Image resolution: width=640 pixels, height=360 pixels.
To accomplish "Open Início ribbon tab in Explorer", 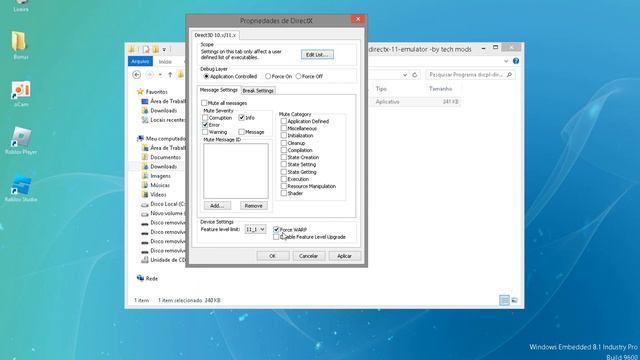I will click(x=165, y=62).
